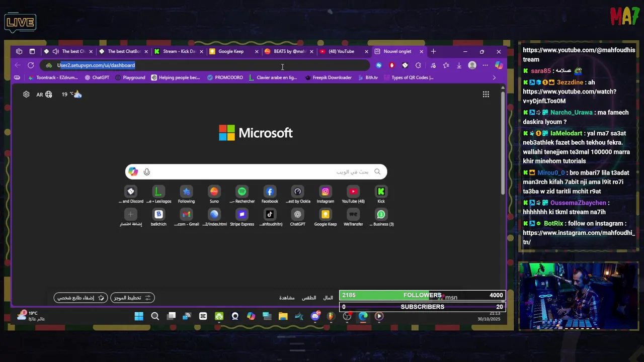Open the Following shortcut tile
The image size is (644, 362).
click(186, 194)
